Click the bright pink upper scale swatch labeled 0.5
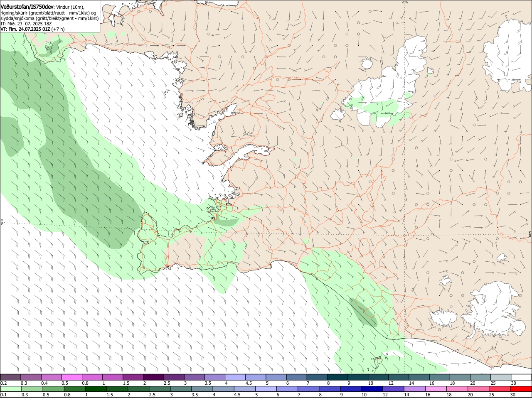Image resolution: width=532 pixels, height=398 pixels. 72,377
